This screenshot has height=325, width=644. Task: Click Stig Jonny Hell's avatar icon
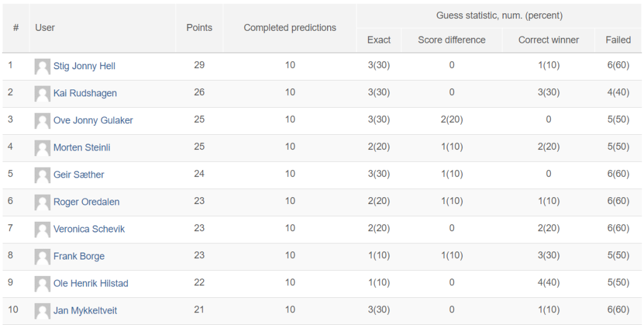tap(42, 67)
